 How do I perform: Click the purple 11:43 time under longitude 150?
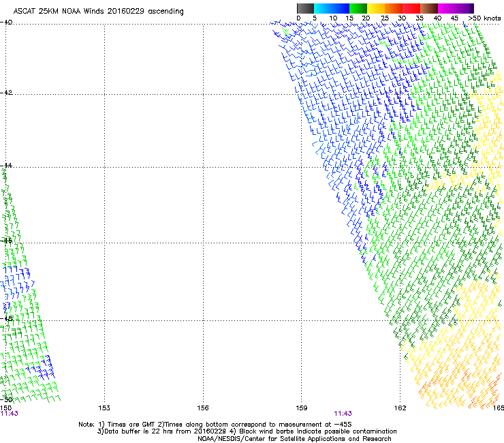tap(10, 414)
